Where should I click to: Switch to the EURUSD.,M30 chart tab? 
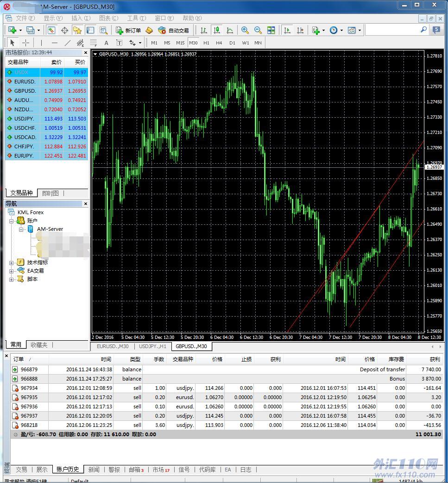pyautogui.click(x=113, y=346)
